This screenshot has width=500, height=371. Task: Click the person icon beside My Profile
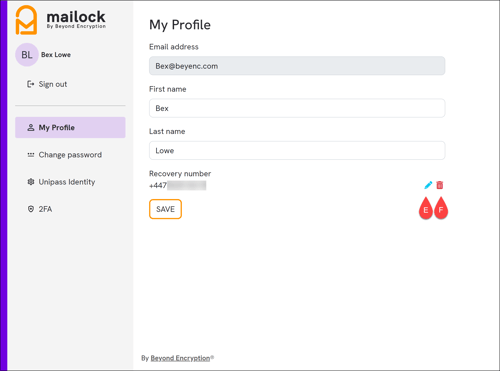point(31,127)
